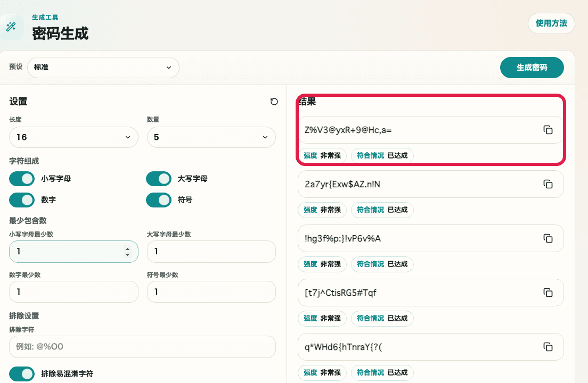Expand the 长度 dropdown set to 16
This screenshot has width=588, height=383.
[73, 137]
